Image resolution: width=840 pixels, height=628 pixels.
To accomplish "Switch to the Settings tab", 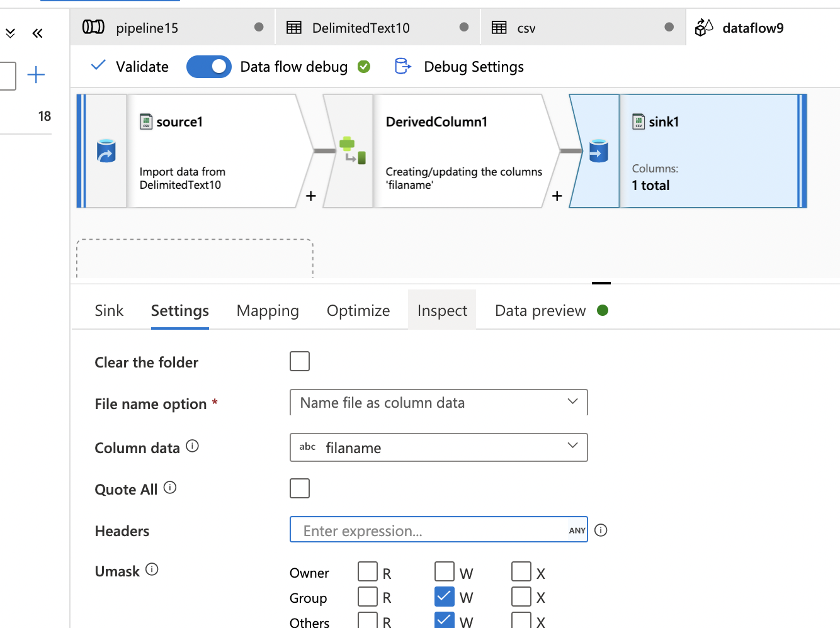I will tap(180, 310).
